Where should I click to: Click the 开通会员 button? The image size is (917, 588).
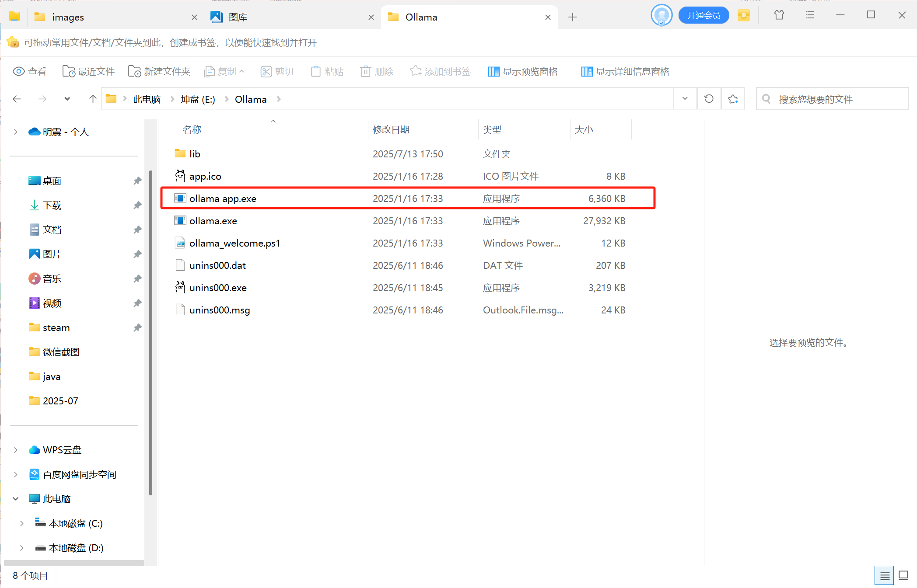click(703, 15)
